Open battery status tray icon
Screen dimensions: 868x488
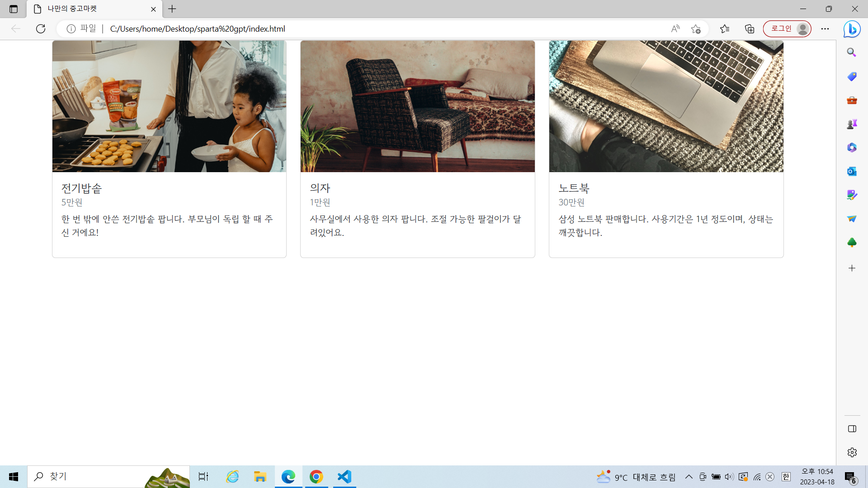click(x=716, y=477)
